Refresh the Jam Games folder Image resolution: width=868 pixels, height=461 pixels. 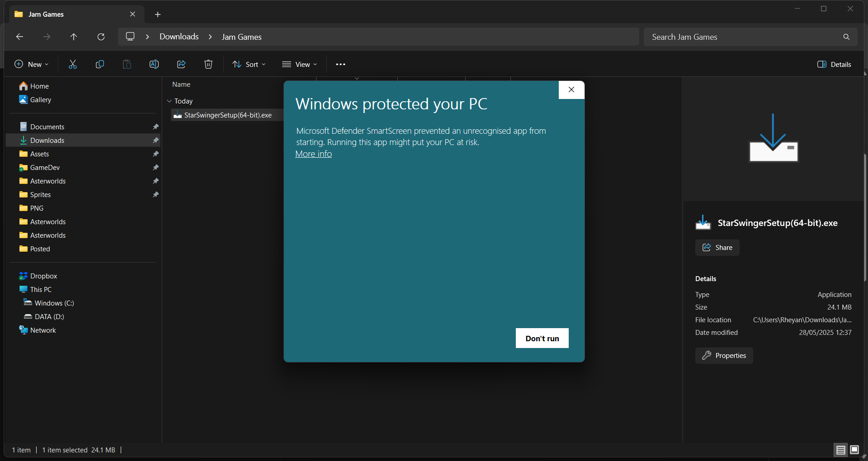(x=101, y=37)
